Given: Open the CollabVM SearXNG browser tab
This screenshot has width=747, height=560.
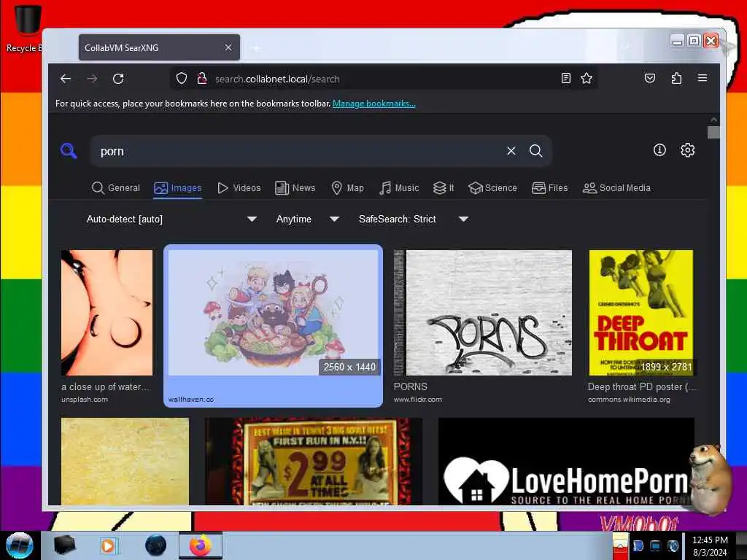Looking at the screenshot, I should pyautogui.click(x=159, y=47).
